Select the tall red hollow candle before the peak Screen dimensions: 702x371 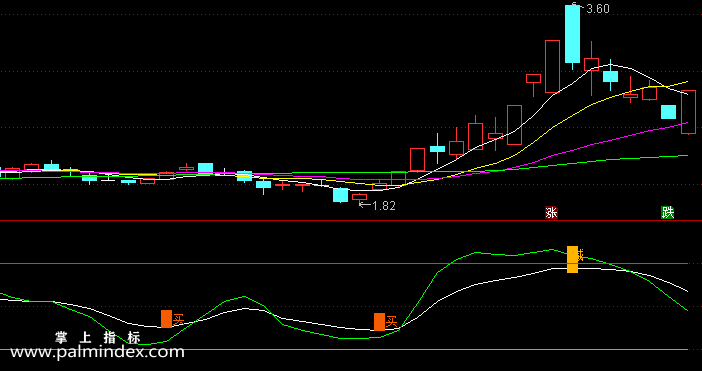click(x=552, y=66)
